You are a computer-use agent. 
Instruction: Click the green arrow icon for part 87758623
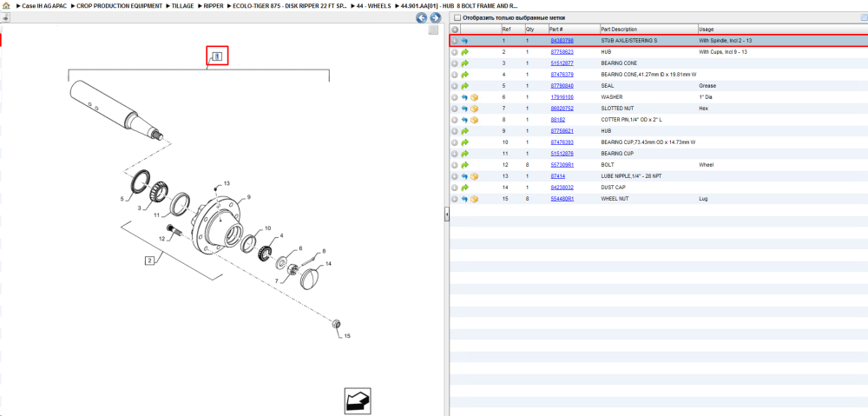[464, 52]
